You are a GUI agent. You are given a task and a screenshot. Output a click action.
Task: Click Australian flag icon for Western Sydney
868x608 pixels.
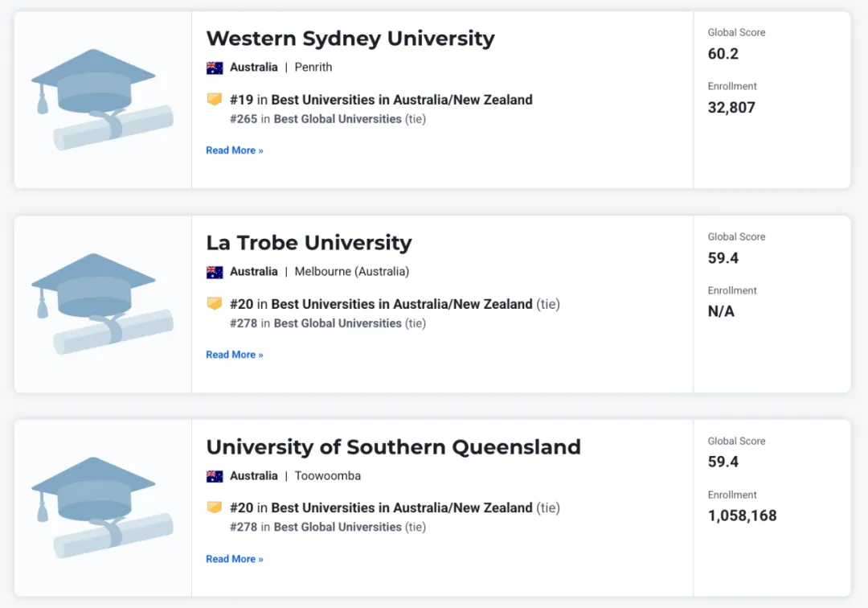pos(215,68)
